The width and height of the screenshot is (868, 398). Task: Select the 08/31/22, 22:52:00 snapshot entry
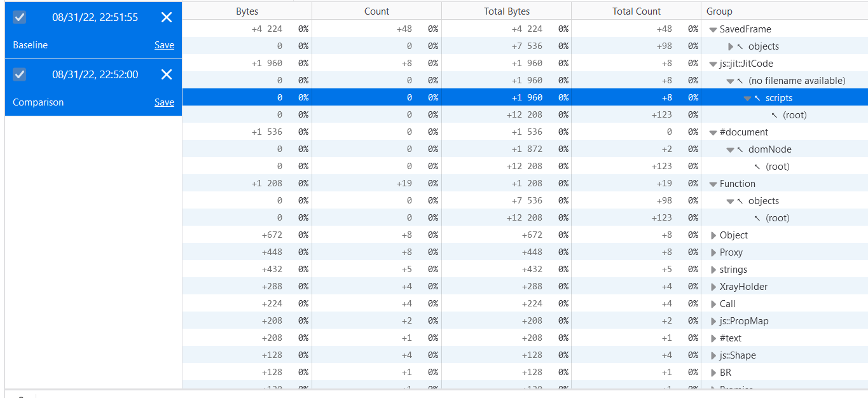click(93, 88)
